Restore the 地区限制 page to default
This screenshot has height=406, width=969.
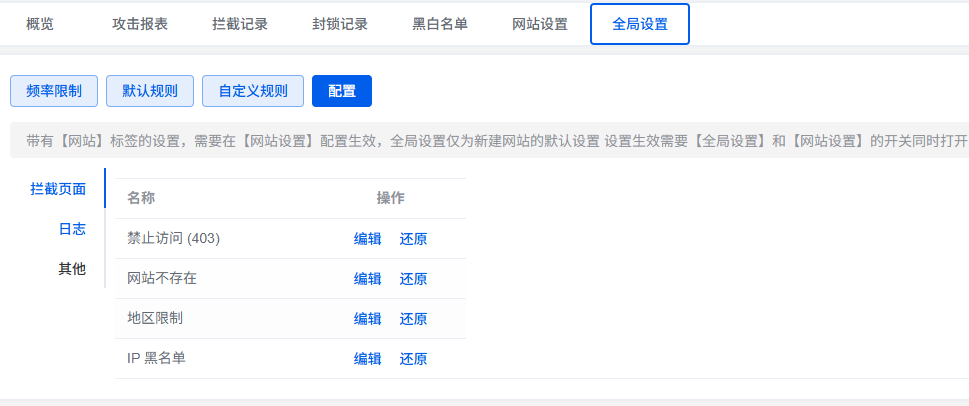413,319
